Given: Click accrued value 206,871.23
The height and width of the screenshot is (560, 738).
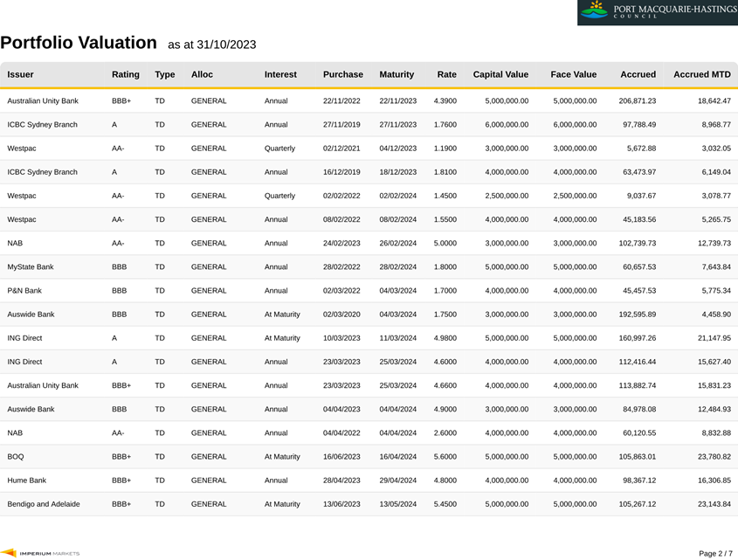Looking at the screenshot, I should (638, 100).
